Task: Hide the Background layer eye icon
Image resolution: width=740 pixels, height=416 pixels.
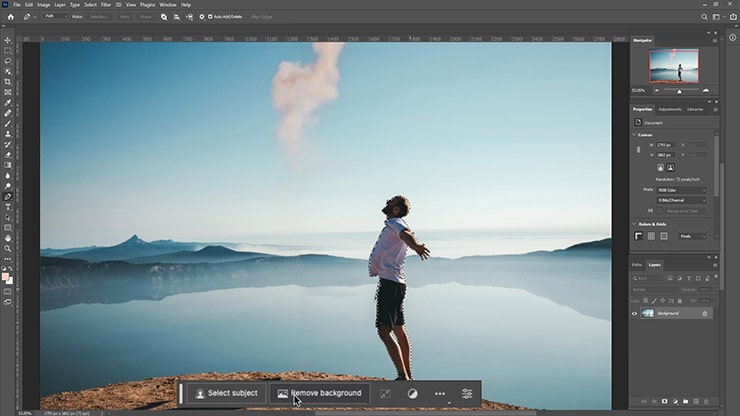Action: [x=634, y=314]
